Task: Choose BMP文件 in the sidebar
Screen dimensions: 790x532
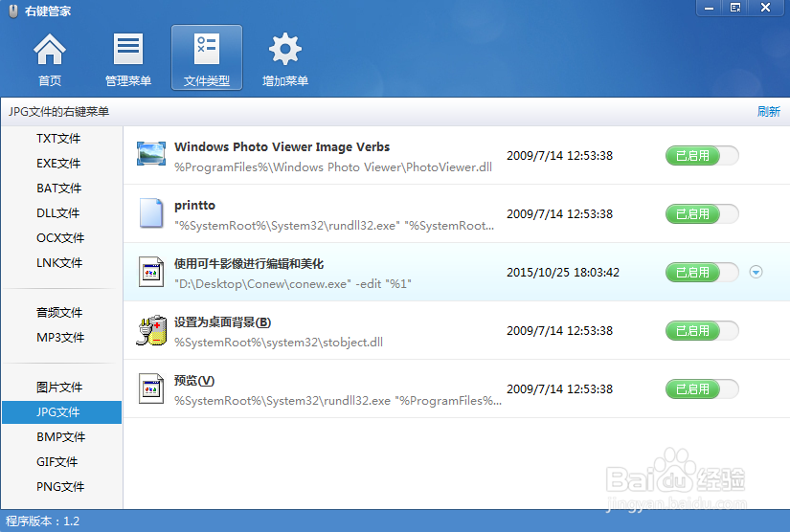Action: pos(61,437)
